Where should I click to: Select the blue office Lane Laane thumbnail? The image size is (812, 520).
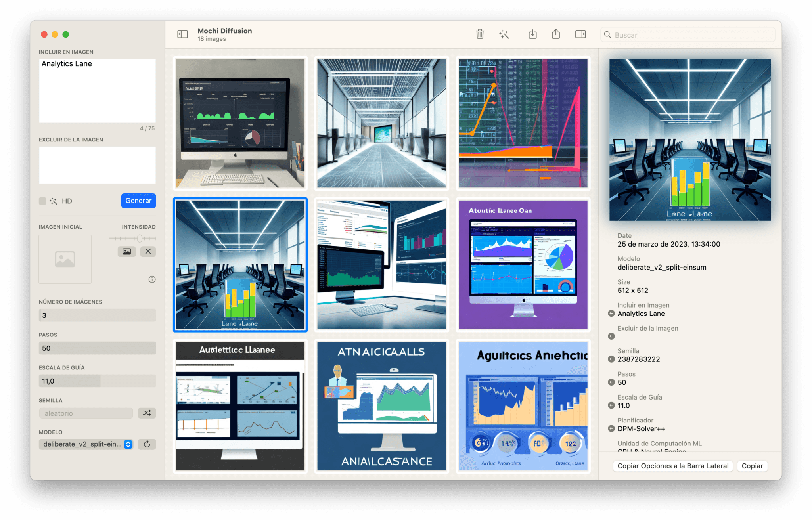coord(240,265)
